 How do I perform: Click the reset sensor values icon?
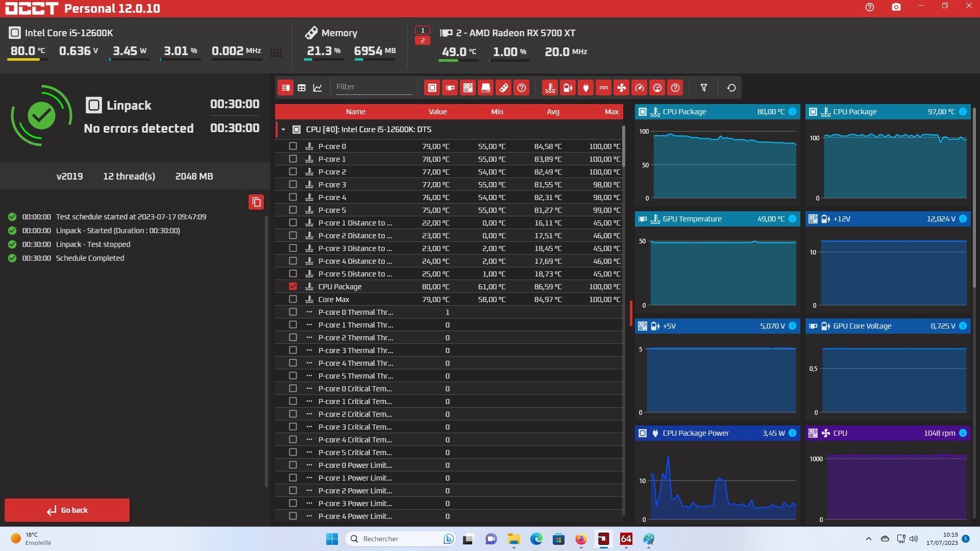[x=731, y=88]
